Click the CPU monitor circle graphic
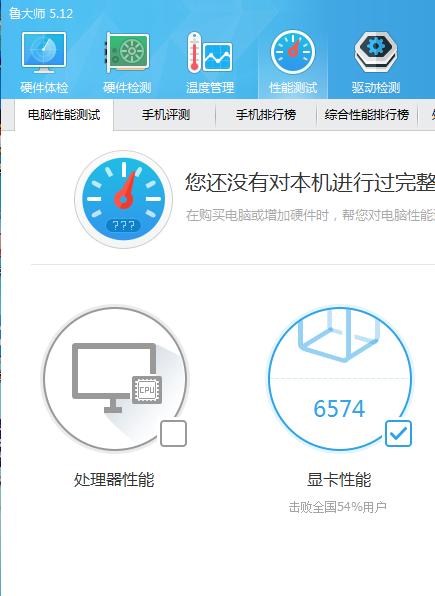The height and width of the screenshot is (596, 435). tap(115, 379)
